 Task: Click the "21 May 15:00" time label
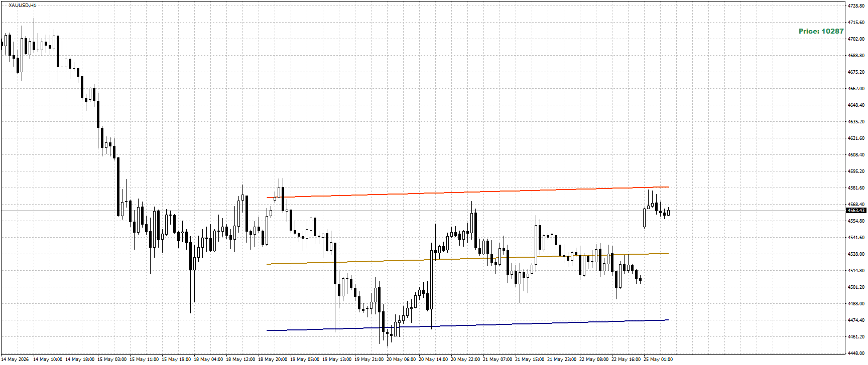coord(530,359)
